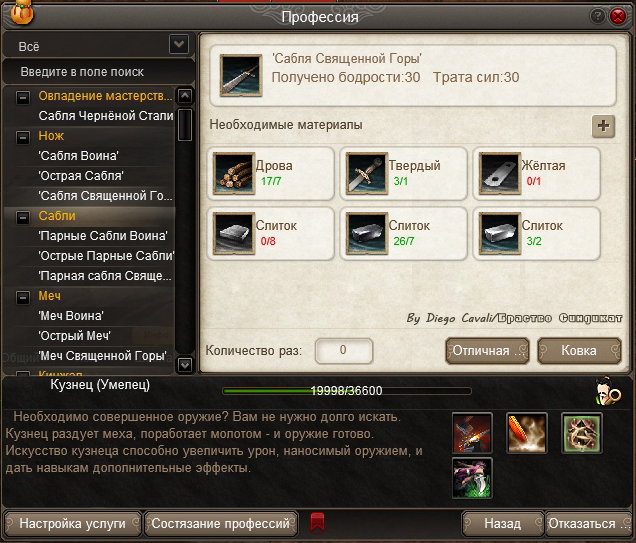The height and width of the screenshot is (543, 636).
Task: Click the Состязание профессий button
Action: (x=221, y=524)
